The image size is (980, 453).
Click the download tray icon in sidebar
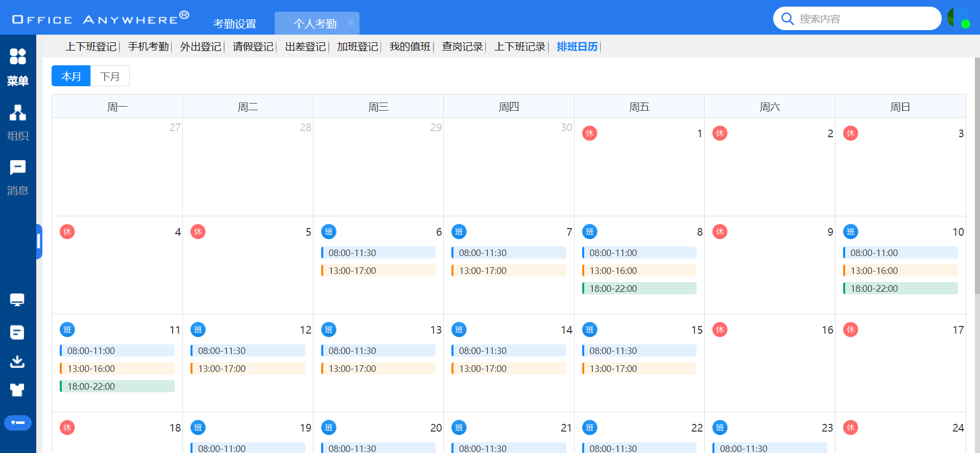click(17, 362)
